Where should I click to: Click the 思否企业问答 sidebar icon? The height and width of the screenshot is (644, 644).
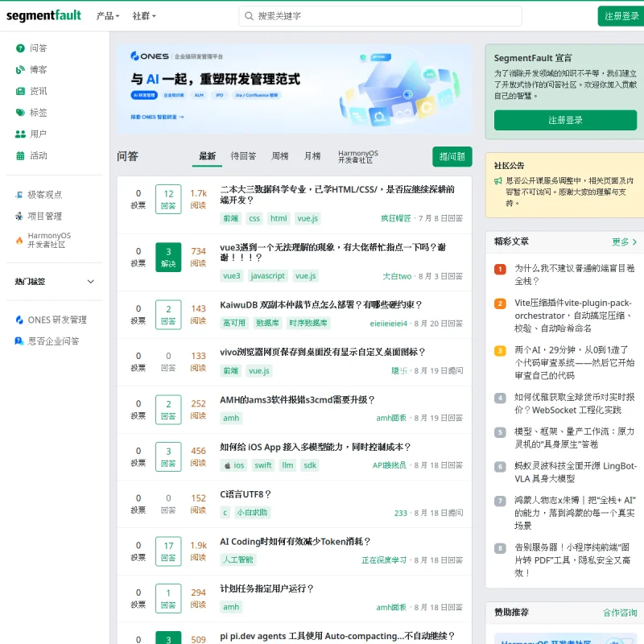tap(19, 341)
